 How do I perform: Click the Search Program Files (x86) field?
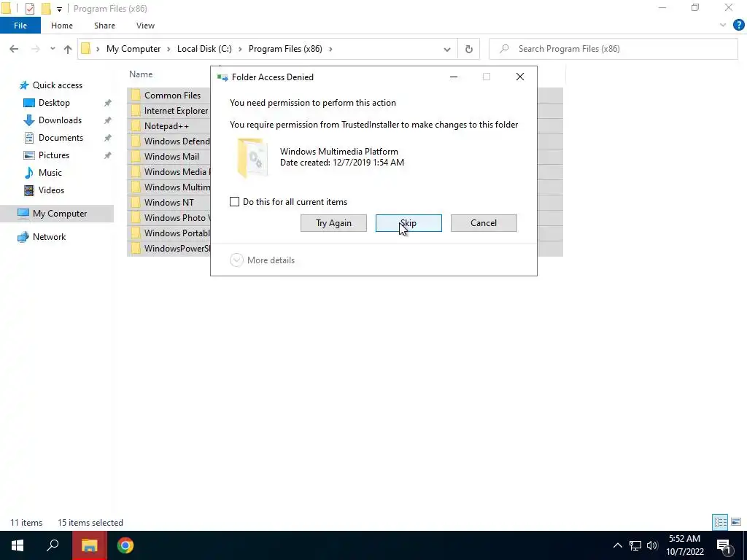tap(613, 49)
